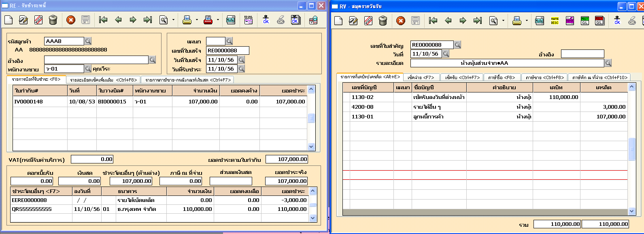
Task: Open the รายละเอียดเช็คเพิ่มเติม <Ctrl+F8> tab
Action: coord(104,80)
